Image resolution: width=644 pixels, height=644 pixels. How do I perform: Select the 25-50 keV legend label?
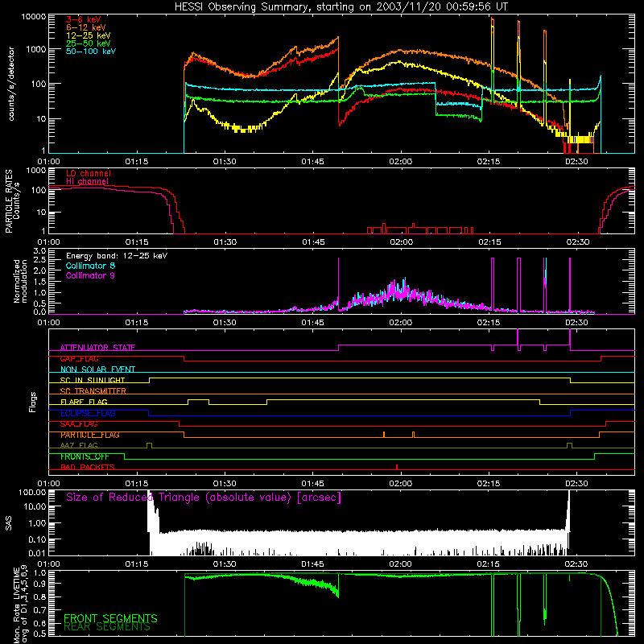tap(89, 43)
